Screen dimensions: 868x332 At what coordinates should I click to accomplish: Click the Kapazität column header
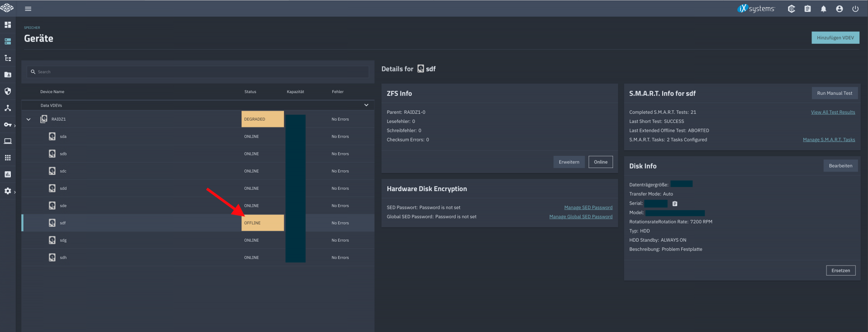click(x=295, y=92)
